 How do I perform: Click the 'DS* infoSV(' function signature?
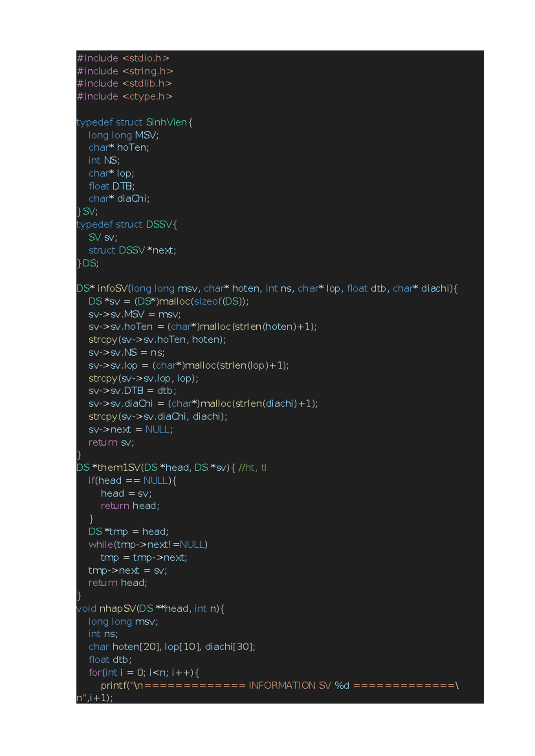(x=267, y=289)
